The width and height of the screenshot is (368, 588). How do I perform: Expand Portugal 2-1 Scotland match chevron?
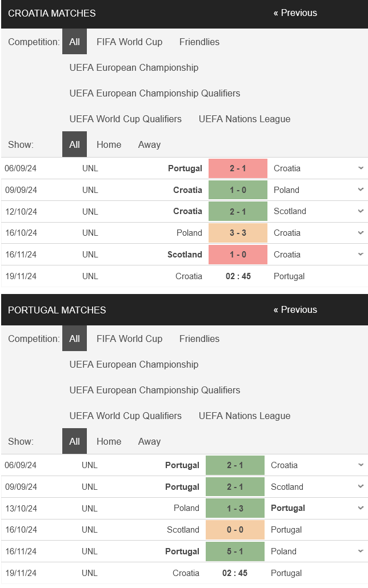pos(361,486)
